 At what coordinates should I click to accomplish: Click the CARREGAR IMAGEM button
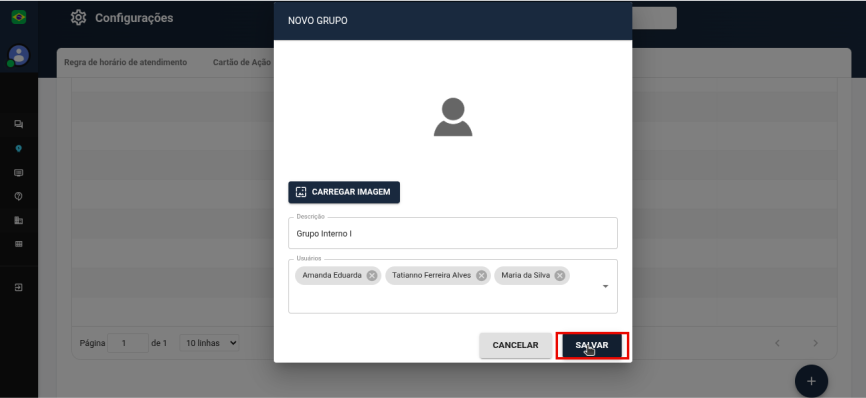point(344,192)
